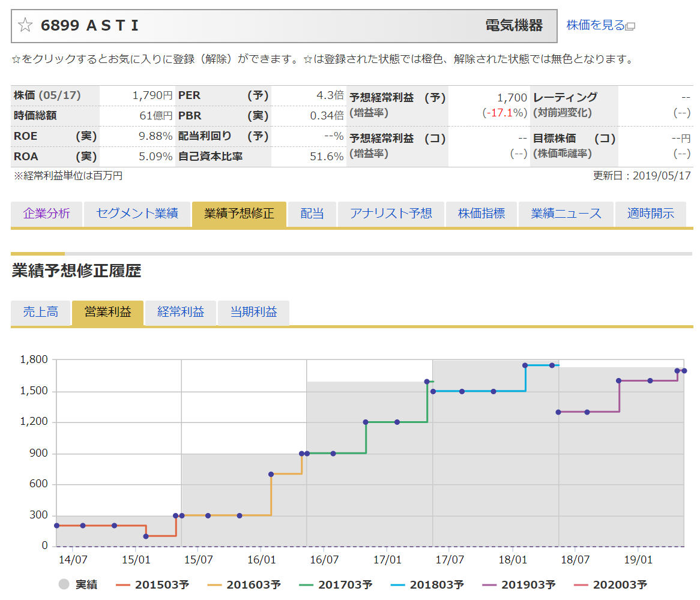Click the PBR value 0.34倍

coord(327,116)
